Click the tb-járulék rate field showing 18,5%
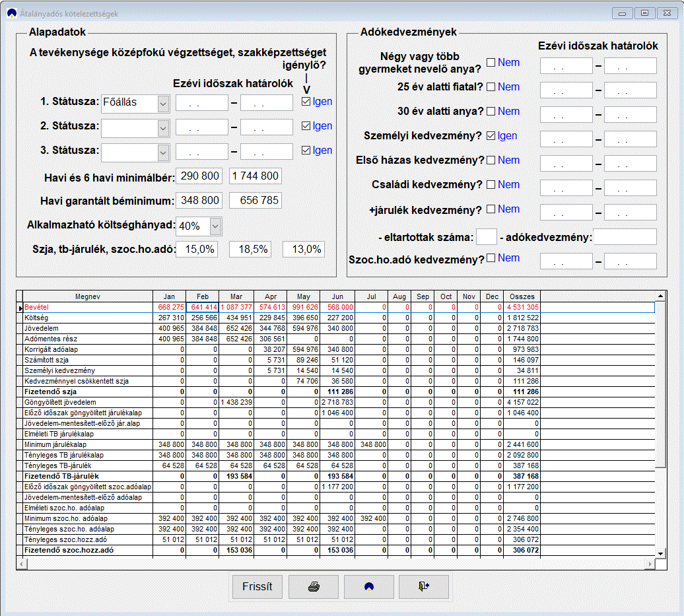Viewport: 684px width, 616px height. click(250, 249)
